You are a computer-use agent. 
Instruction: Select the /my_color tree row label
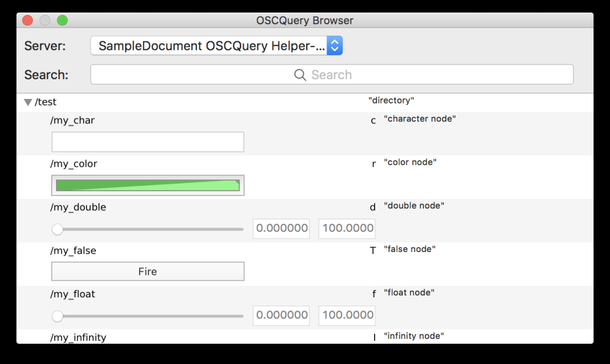(x=74, y=164)
